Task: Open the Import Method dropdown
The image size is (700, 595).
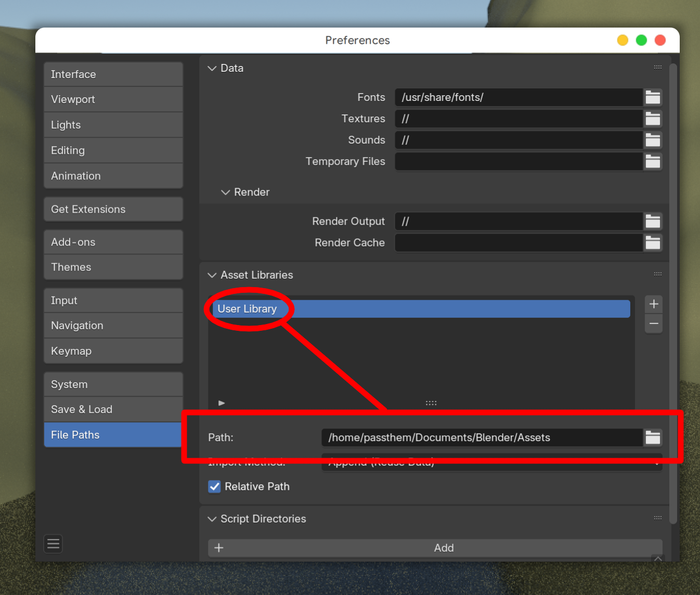Action: tap(492, 462)
